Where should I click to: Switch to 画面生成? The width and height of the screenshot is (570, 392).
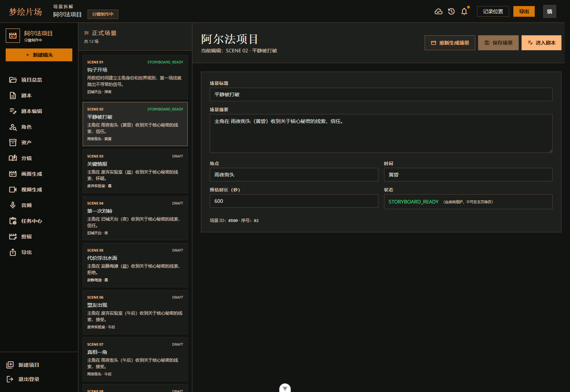coord(39,174)
